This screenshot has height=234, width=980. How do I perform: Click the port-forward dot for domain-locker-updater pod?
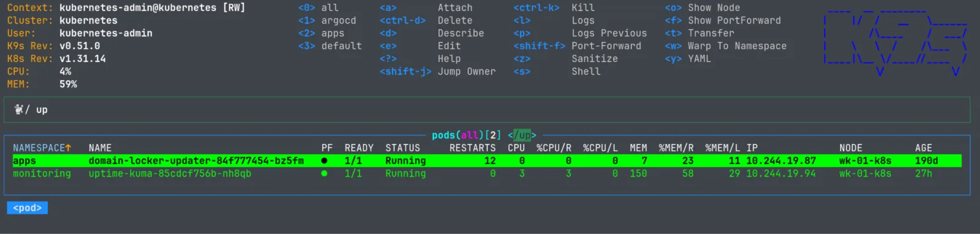(x=324, y=160)
